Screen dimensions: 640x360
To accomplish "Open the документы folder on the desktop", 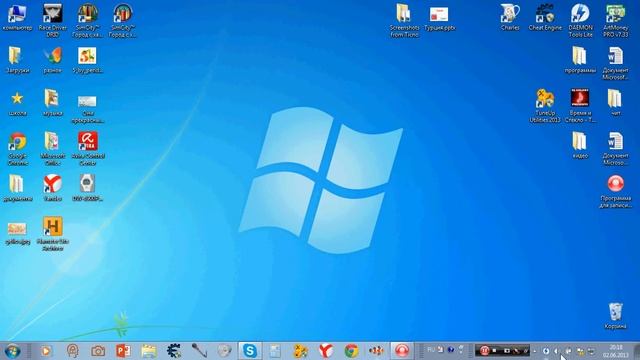I will pyautogui.click(x=18, y=188).
